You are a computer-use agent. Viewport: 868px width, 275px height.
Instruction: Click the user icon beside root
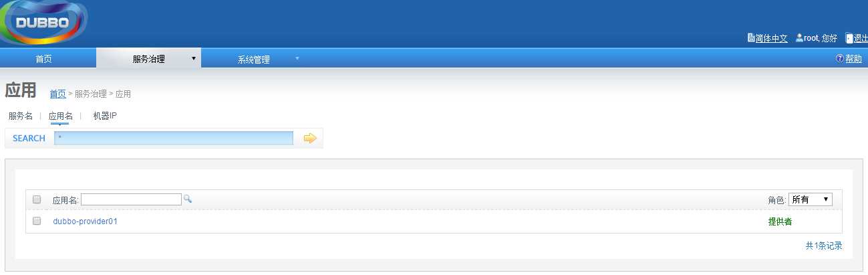coord(799,38)
